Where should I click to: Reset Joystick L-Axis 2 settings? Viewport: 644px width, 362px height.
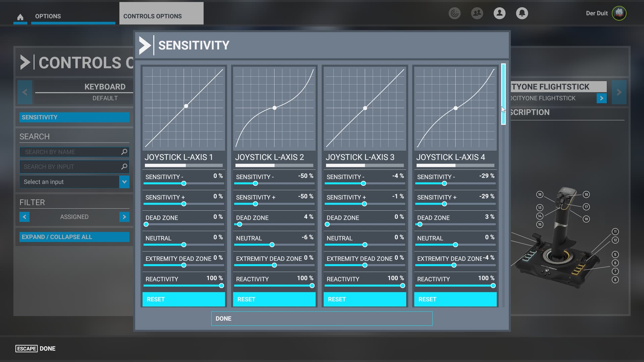pyautogui.click(x=274, y=299)
